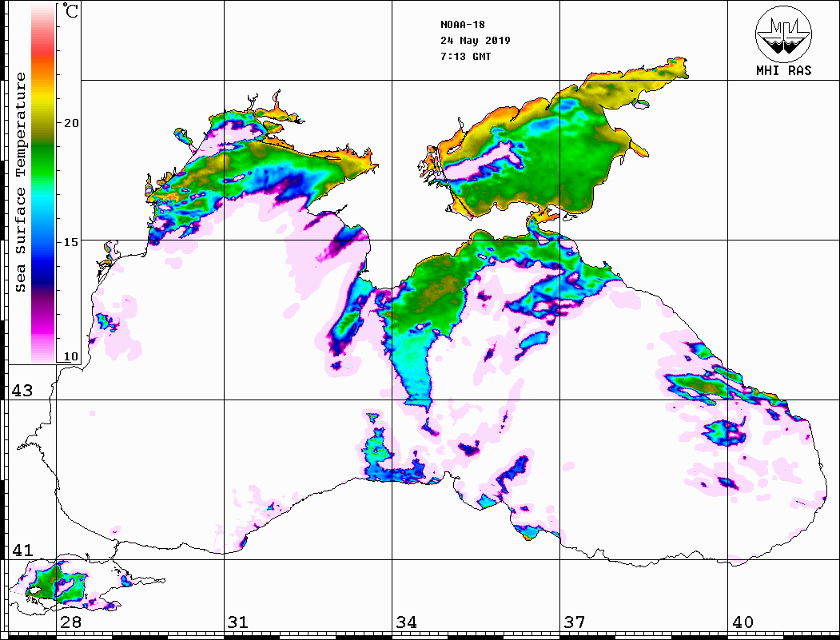Click the 7:13 GMT time label
The width and height of the screenshot is (840, 640).
click(465, 56)
